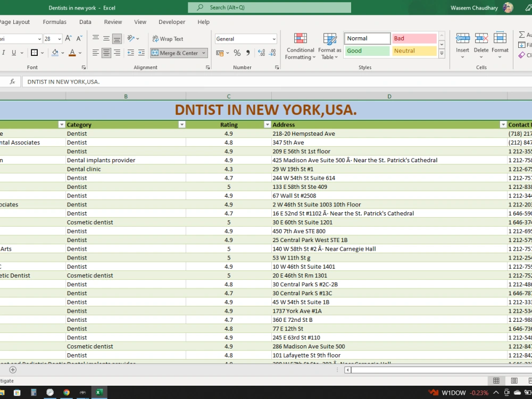Apply fill color paint bucket
This screenshot has width=532, height=399.
pos(55,53)
